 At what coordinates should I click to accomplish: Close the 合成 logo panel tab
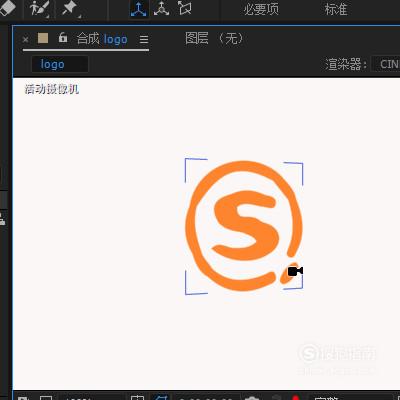[x=25, y=40]
